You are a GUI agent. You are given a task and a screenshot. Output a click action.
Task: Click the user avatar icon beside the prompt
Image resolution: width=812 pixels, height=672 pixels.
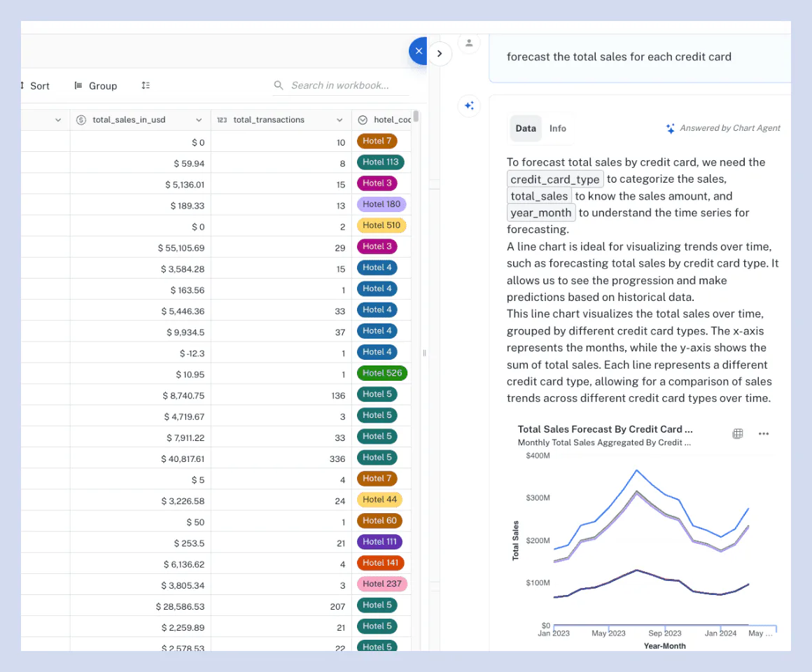click(469, 43)
